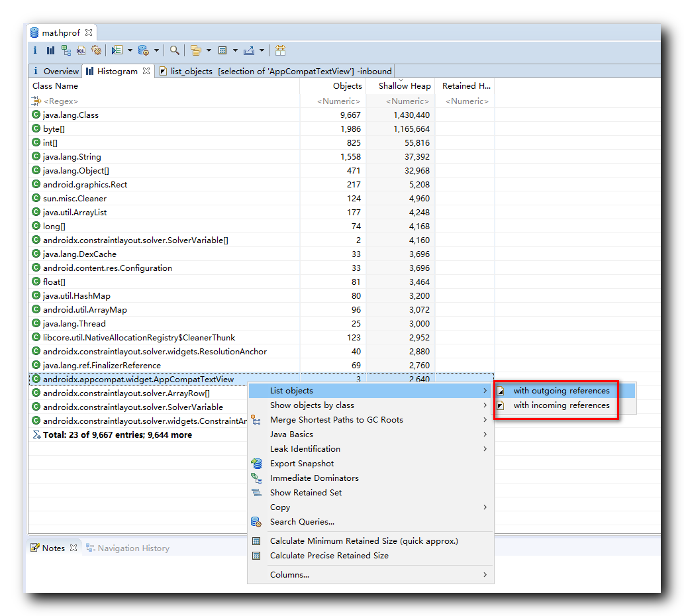Open the OQL query editor icon

[x=81, y=50]
